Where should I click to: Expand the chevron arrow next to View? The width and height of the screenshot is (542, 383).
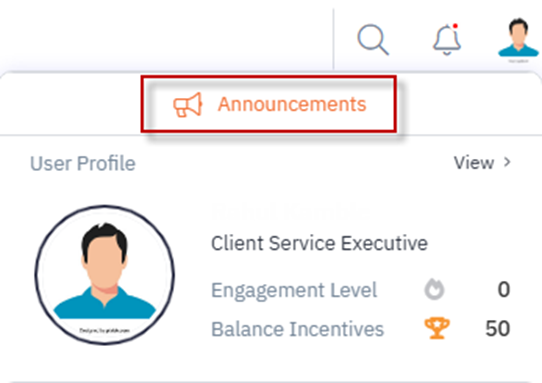click(507, 162)
